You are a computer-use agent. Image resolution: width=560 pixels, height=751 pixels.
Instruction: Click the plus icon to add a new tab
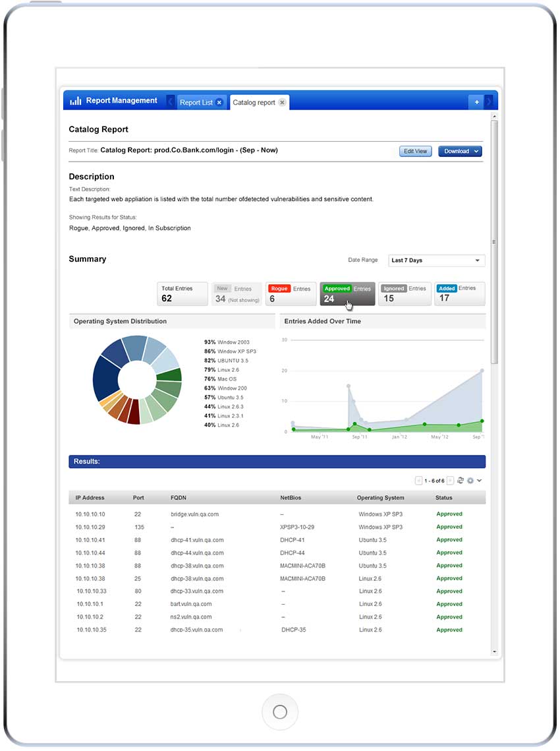click(x=476, y=102)
